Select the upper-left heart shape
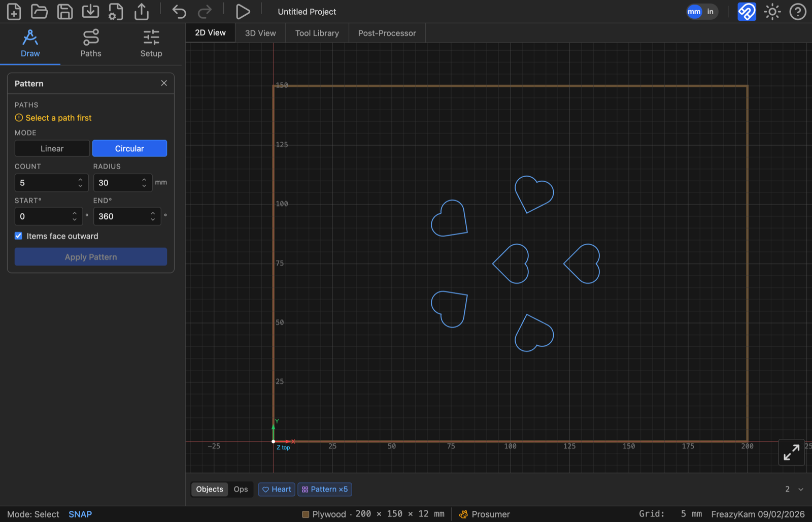812x522 pixels. click(x=449, y=218)
